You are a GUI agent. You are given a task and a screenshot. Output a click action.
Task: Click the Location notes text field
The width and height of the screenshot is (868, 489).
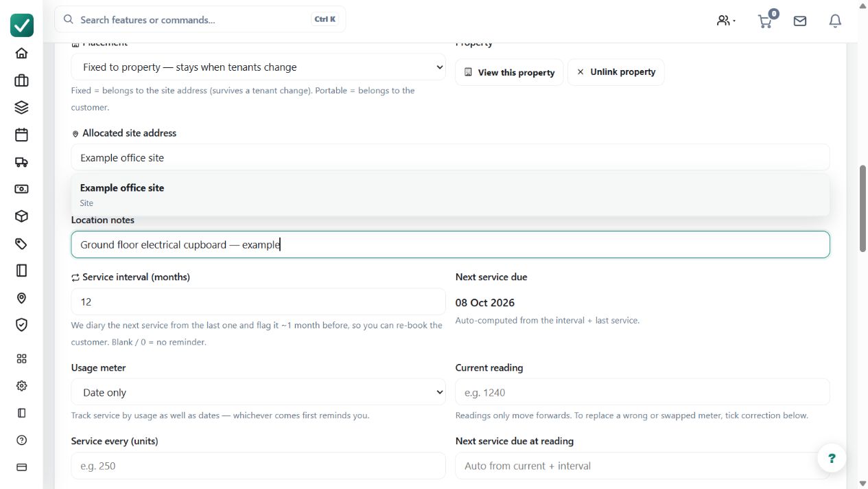(450, 244)
